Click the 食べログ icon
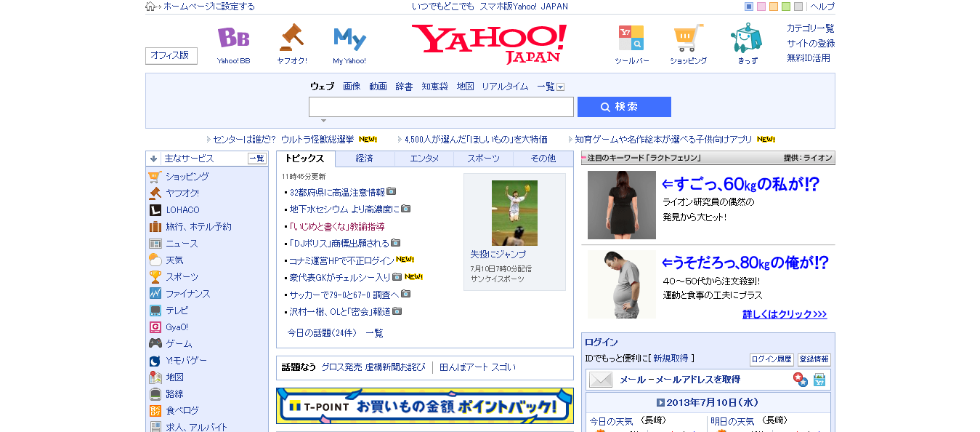This screenshot has width=980, height=432. [155, 411]
